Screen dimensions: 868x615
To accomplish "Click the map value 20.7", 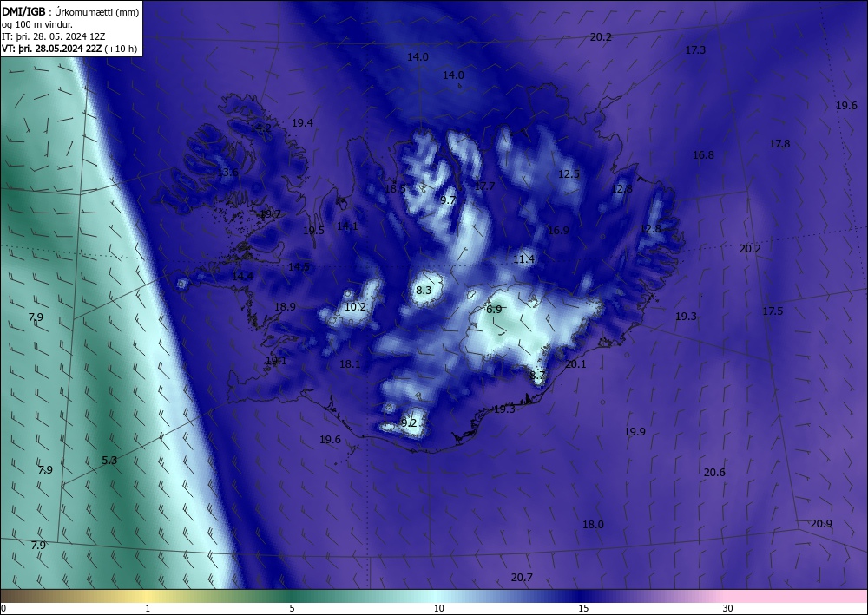I will pos(522,578).
